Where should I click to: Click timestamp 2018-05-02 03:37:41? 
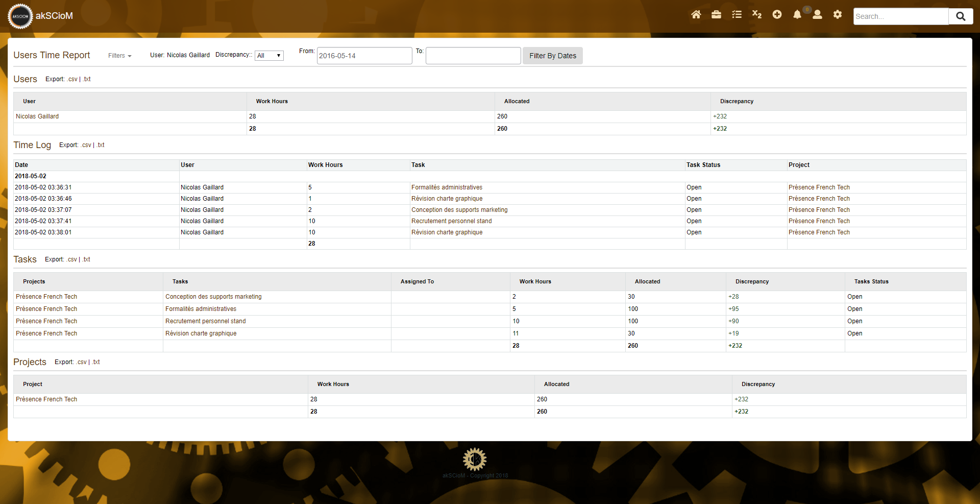pyautogui.click(x=43, y=221)
